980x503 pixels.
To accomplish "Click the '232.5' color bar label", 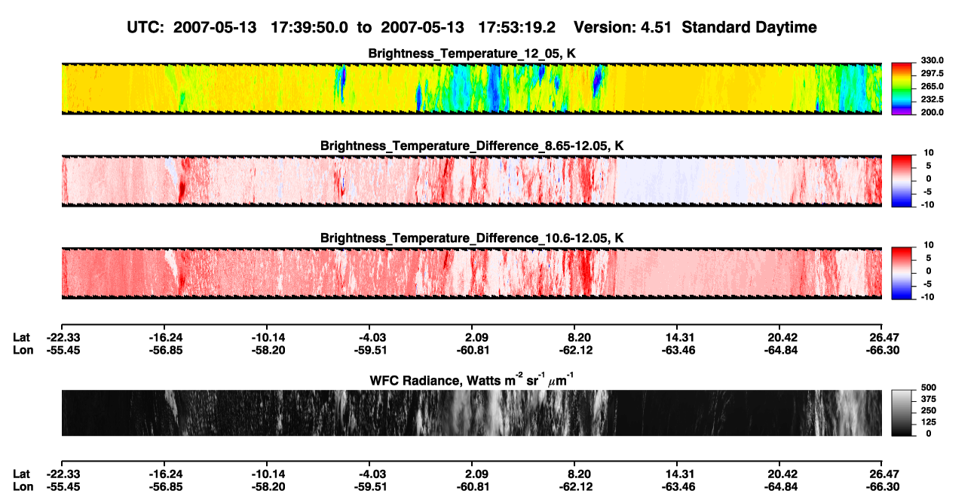I will 932,100.
